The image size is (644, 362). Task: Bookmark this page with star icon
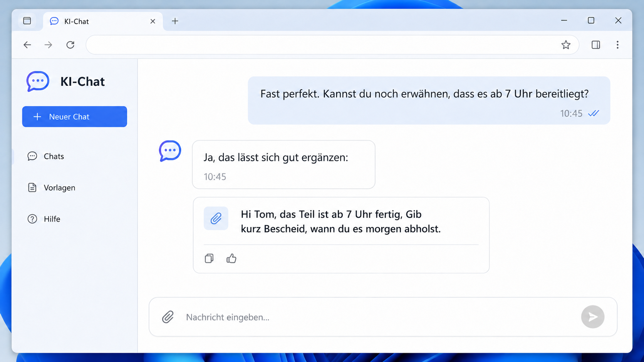(x=566, y=45)
